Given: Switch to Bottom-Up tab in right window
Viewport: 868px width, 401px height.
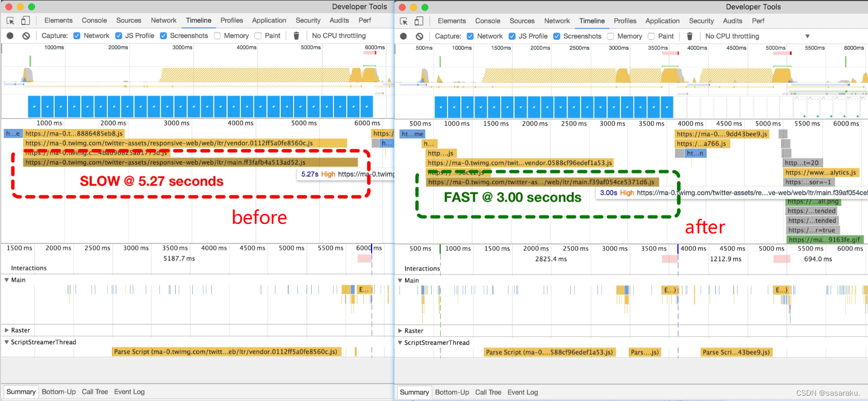Looking at the screenshot, I should click(x=452, y=392).
